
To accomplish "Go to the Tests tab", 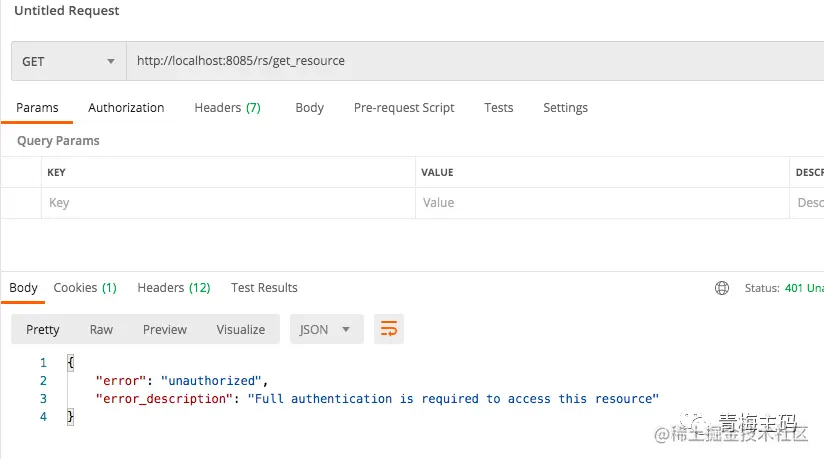I will pos(498,108).
